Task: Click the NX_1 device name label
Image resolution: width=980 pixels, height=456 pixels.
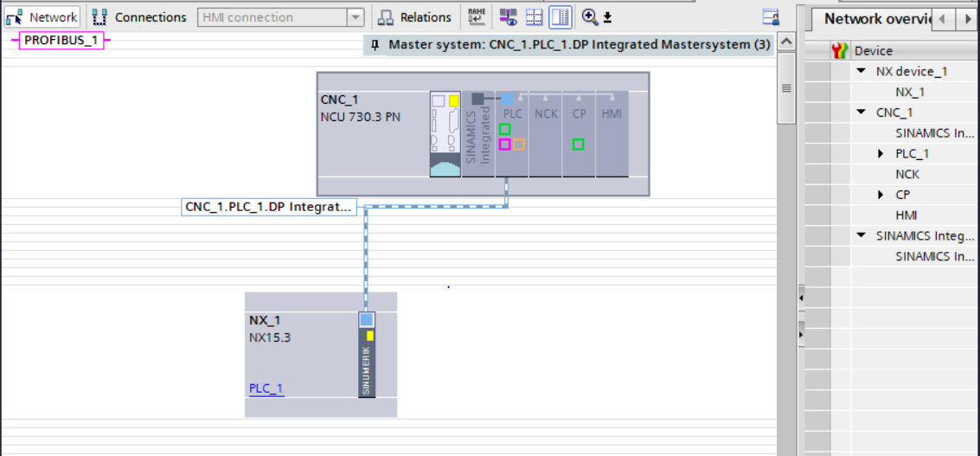Action: [265, 320]
